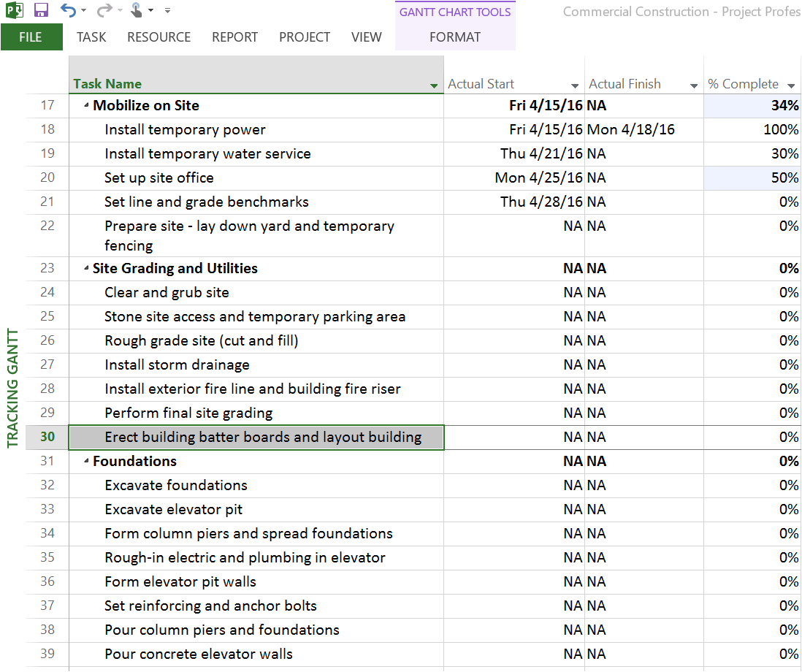Open the Task Name column filter dropdown
This screenshot has height=672, width=802.
click(x=435, y=85)
